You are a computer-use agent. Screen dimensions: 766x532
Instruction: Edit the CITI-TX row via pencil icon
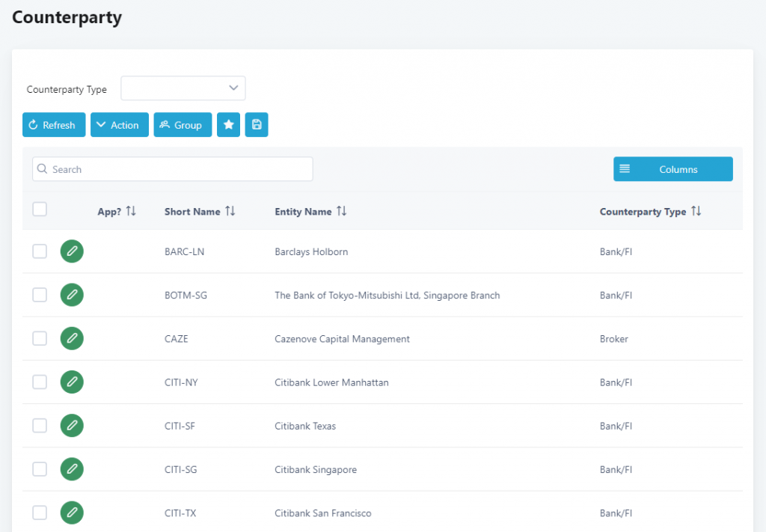point(72,513)
